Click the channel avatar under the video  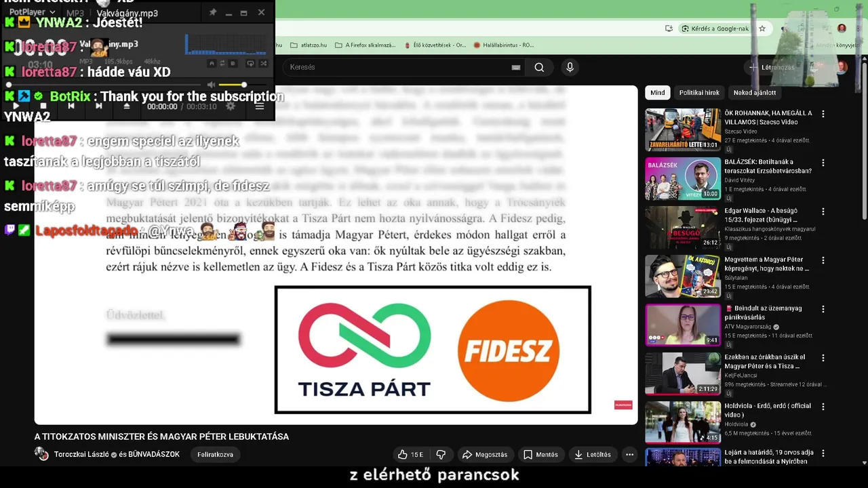tap(41, 454)
